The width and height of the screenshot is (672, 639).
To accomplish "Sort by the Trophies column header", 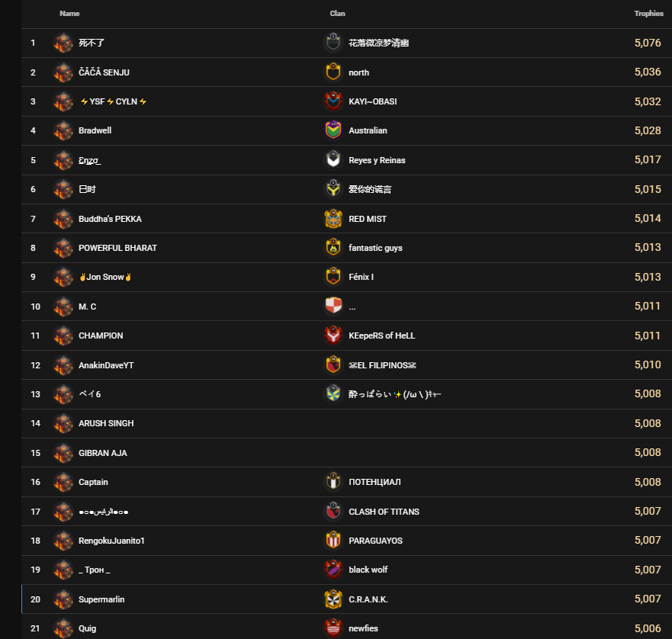I will tap(648, 13).
